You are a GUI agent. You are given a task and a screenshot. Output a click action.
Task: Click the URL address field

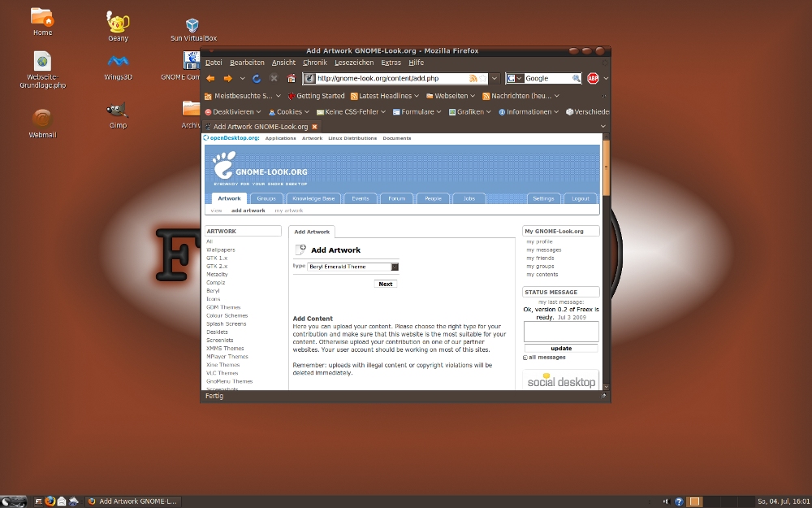(391, 79)
